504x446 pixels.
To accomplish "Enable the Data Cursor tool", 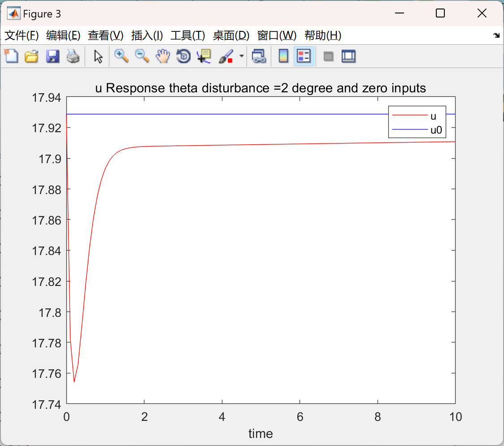I will (x=204, y=56).
